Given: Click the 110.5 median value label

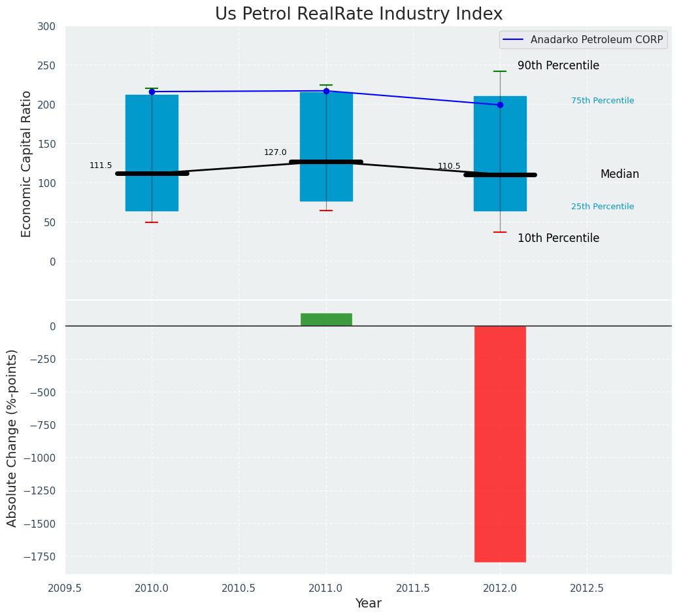Looking at the screenshot, I should click(x=449, y=166).
